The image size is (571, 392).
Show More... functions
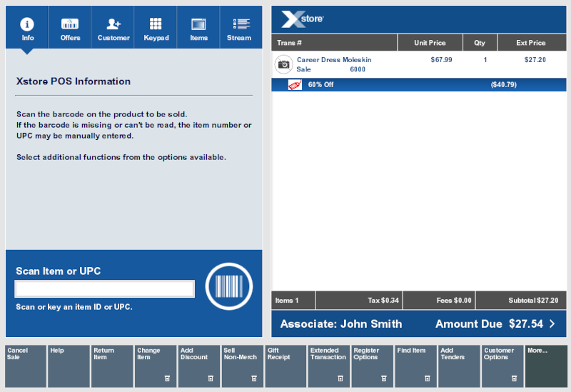coord(546,366)
